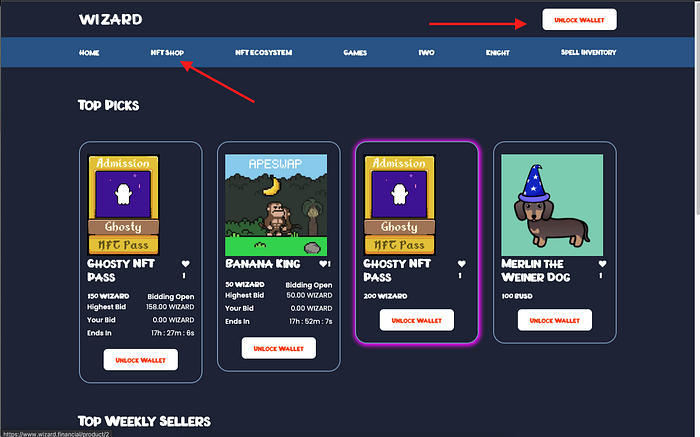Select Knight in the navigation bar
Image resolution: width=700 pixels, height=437 pixels.
497,53
